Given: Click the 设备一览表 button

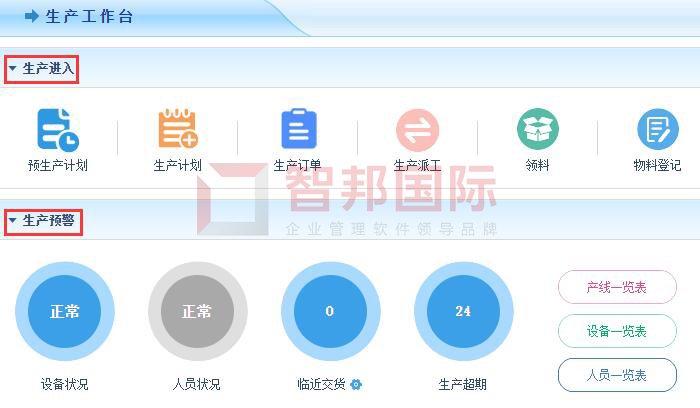Looking at the screenshot, I should click(616, 331).
